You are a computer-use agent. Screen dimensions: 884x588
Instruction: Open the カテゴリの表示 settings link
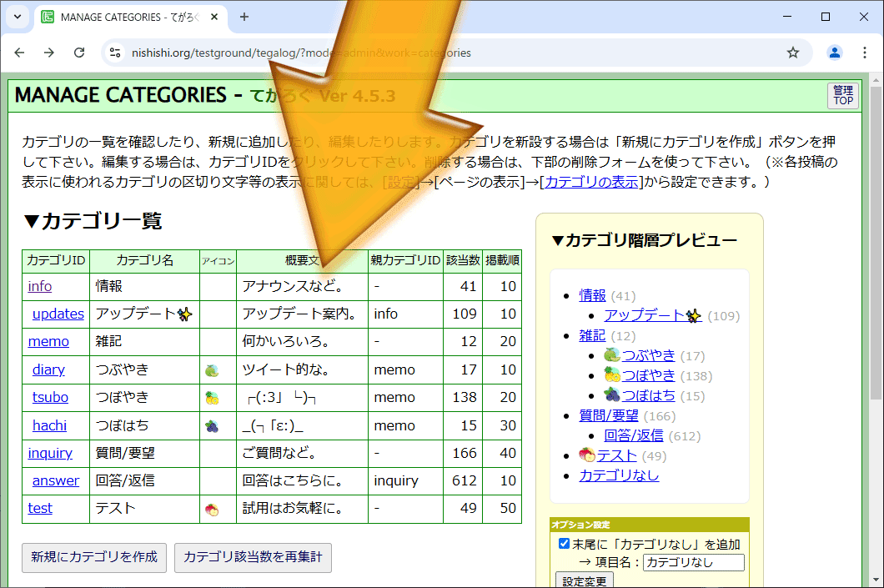[591, 182]
